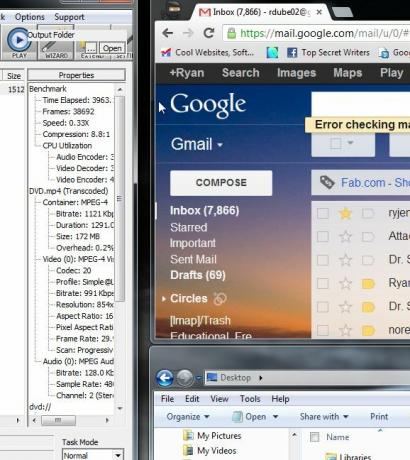Open the Important folder
This screenshot has width=410, height=460.
pyautogui.click(x=193, y=243)
